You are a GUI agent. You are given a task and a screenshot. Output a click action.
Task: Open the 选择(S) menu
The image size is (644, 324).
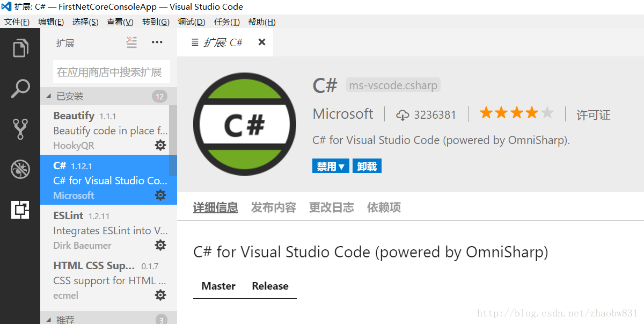pyautogui.click(x=85, y=22)
